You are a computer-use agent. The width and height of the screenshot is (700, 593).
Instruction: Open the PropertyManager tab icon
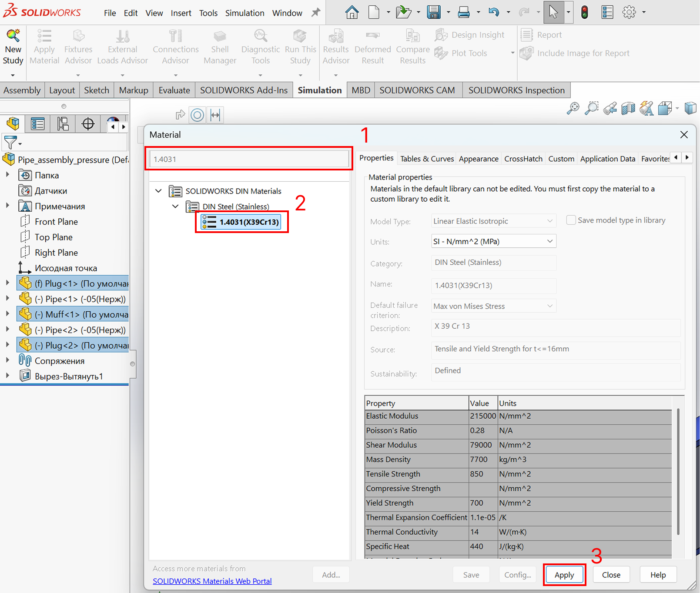37,124
